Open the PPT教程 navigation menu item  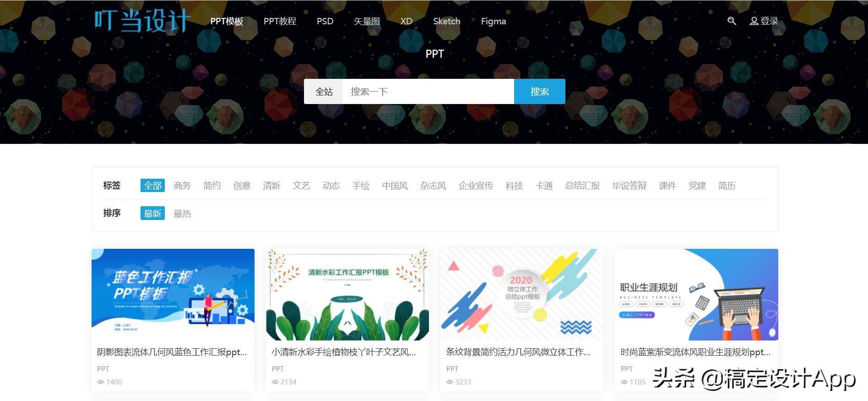(280, 22)
